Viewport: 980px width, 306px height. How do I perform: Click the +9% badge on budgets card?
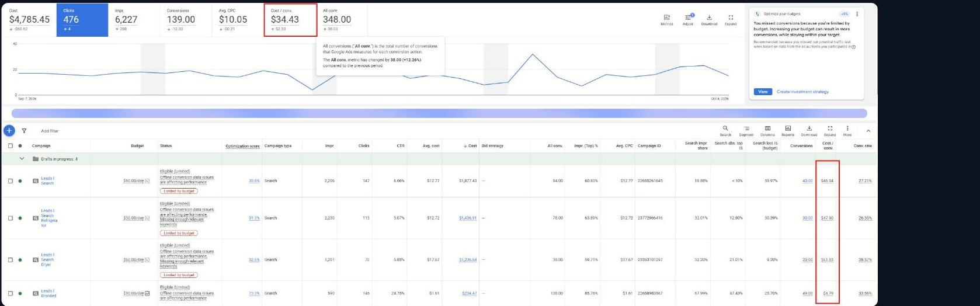[844, 14]
